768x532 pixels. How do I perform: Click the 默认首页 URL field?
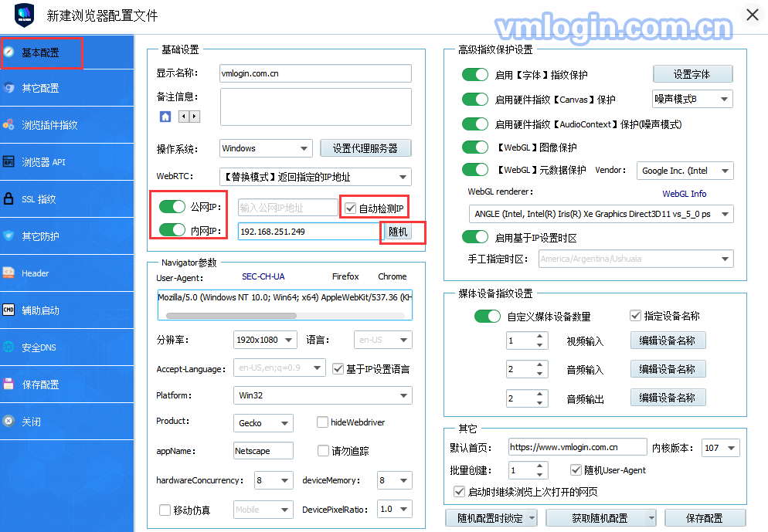click(577, 447)
